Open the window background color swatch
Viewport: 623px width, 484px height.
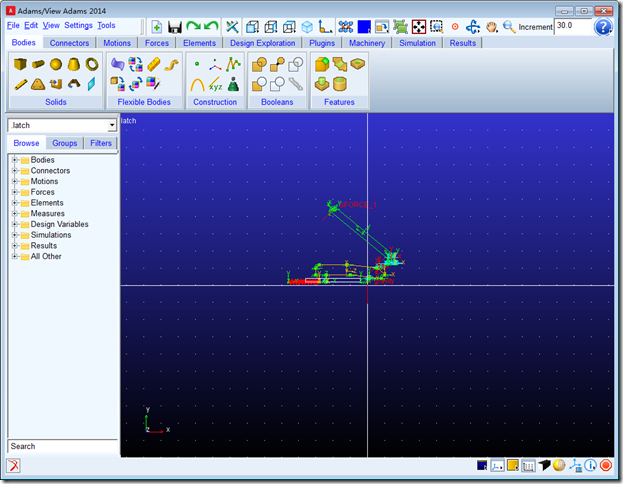[x=482, y=465]
